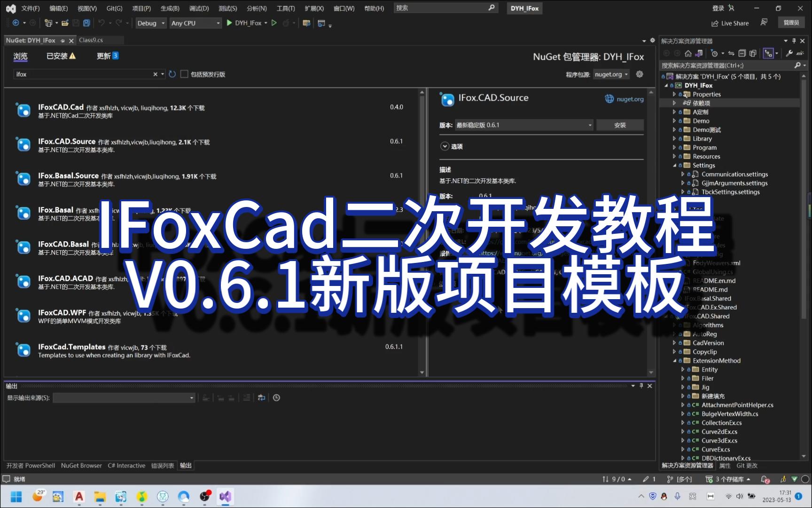This screenshot has height=508, width=812.
Task: Collapse the Settings folder in Solution Explorer
Action: [x=674, y=165]
